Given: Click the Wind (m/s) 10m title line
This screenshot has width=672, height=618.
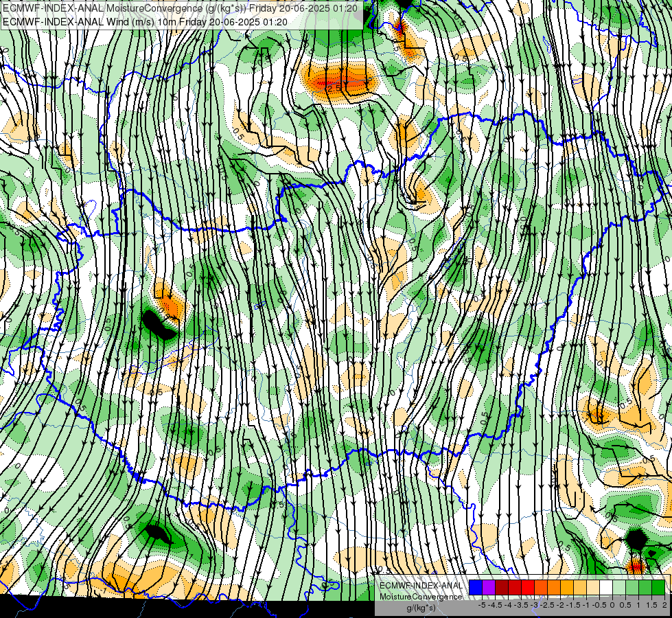Looking at the screenshot, I should [145, 22].
